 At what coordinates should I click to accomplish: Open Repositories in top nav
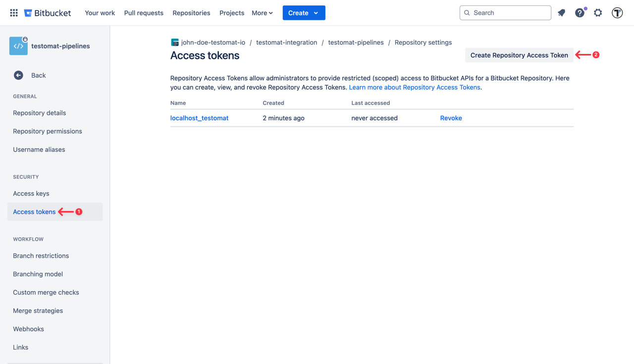coord(191,13)
